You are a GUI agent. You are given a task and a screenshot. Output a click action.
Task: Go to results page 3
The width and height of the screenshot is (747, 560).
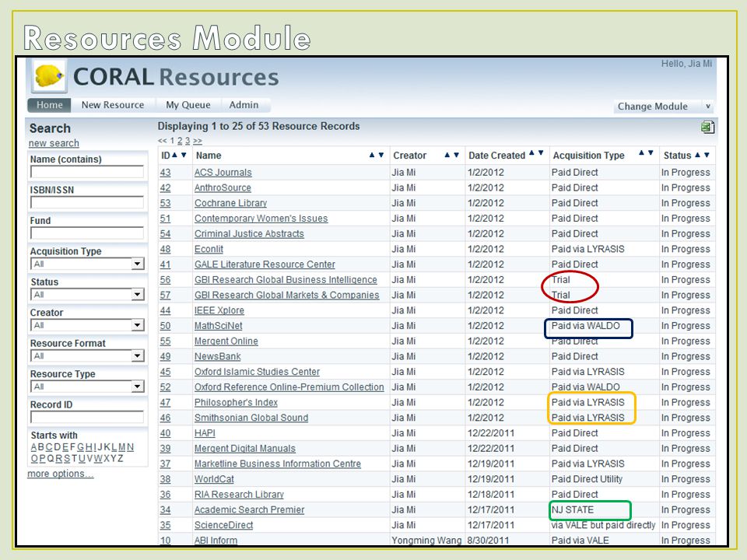pyautogui.click(x=188, y=141)
